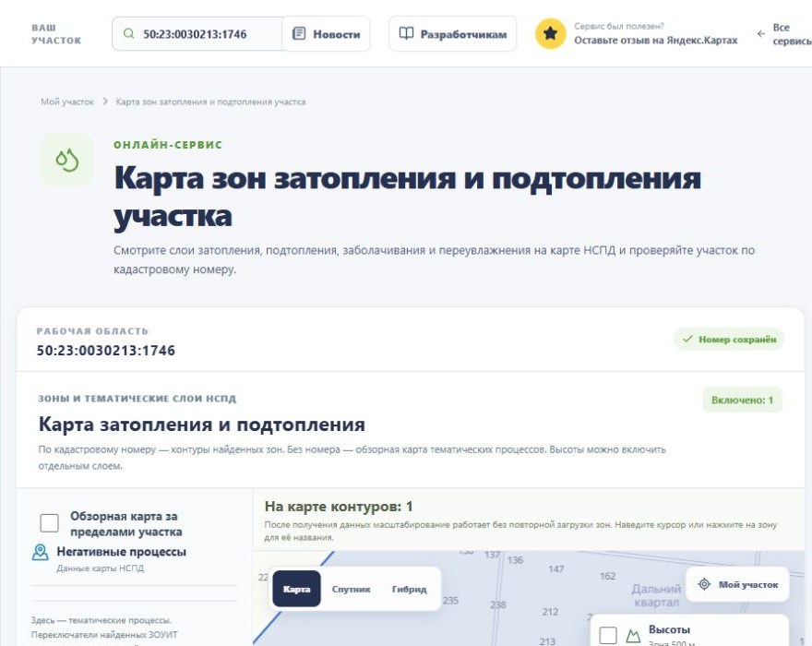Screen dimensions: 812x646
Task: Enable the Высоты layer checkbox
Action: [608, 636]
